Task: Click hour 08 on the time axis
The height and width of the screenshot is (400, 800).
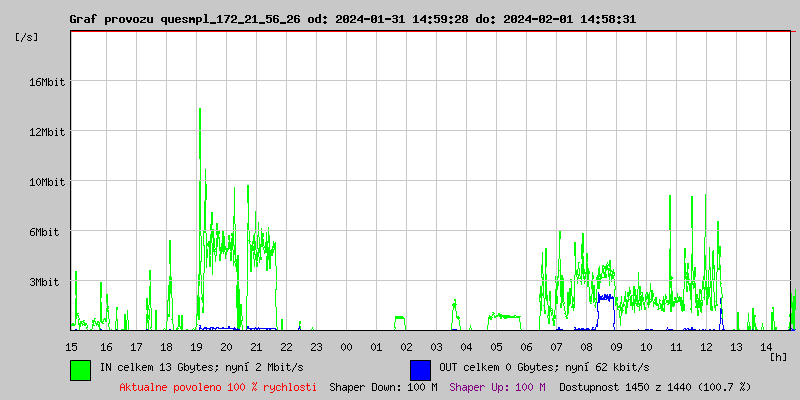Action: tap(587, 346)
